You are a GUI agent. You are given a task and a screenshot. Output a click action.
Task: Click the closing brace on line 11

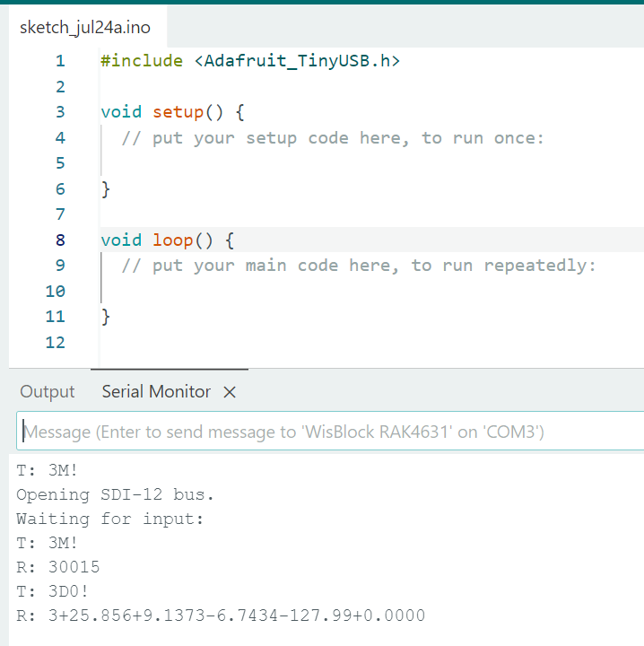click(106, 317)
